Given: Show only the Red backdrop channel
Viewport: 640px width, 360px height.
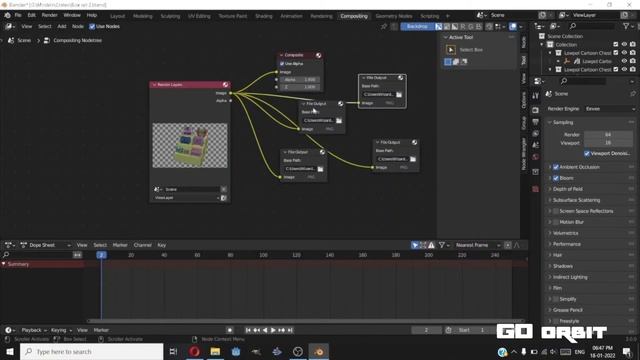Looking at the screenshot, I should coord(462,27).
